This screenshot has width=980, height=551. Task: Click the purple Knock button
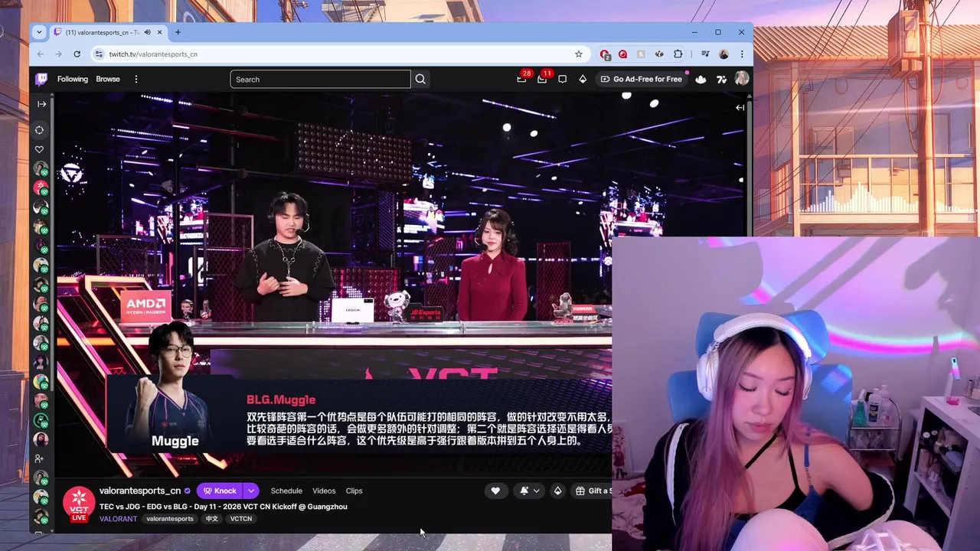(x=220, y=491)
